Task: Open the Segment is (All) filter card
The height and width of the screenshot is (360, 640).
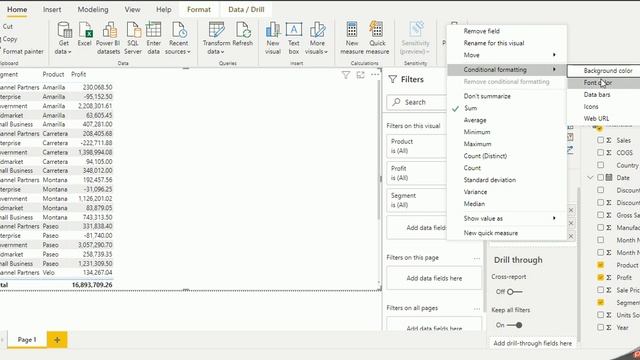Action: [x=417, y=200]
